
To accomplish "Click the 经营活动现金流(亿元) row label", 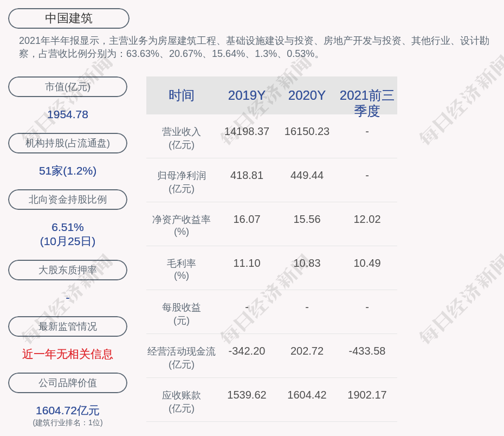I will pyautogui.click(x=182, y=357).
